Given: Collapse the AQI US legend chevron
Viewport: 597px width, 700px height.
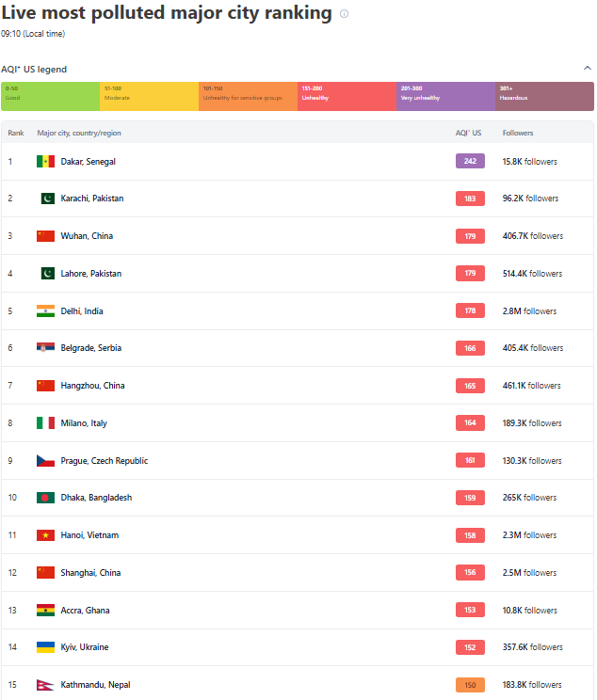Looking at the screenshot, I should click(x=588, y=69).
